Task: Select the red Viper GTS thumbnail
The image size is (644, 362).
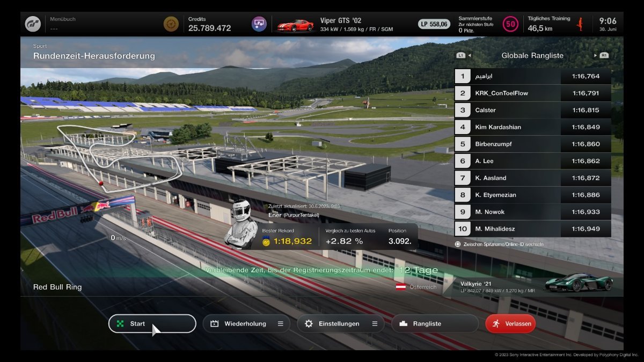Action: point(295,25)
